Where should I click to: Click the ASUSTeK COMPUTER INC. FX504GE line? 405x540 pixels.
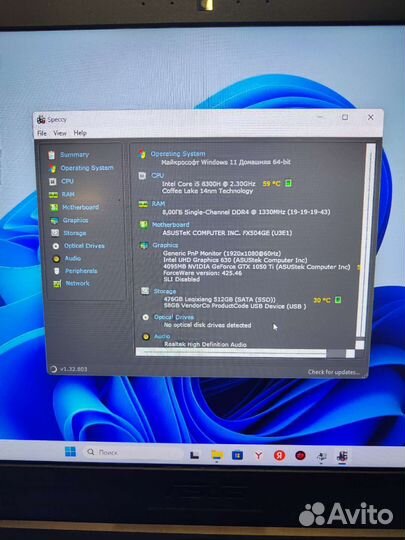pos(227,233)
